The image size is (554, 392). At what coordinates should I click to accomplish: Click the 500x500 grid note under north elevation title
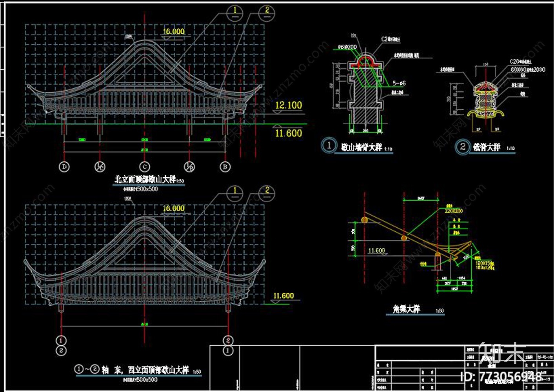(141, 189)
